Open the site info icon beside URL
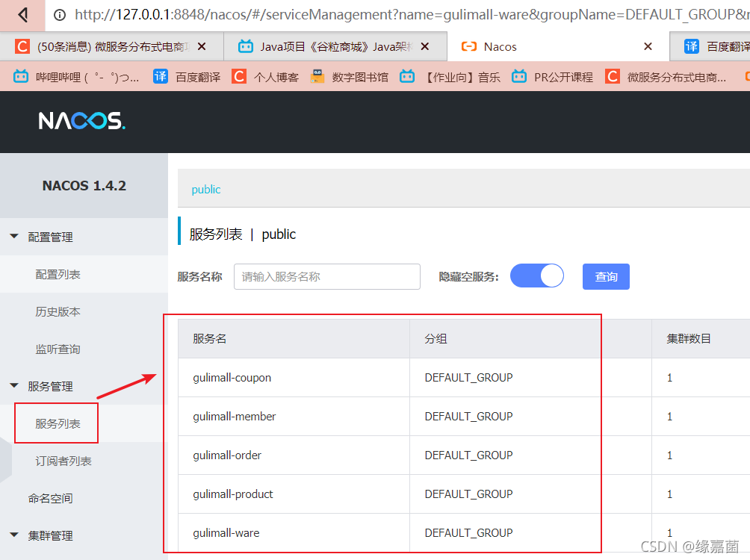 (60, 15)
